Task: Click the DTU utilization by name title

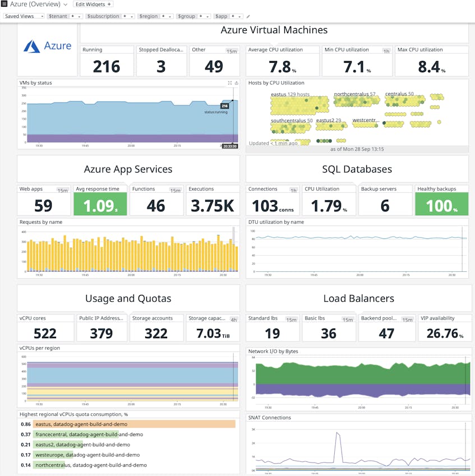Action: pyautogui.click(x=276, y=222)
